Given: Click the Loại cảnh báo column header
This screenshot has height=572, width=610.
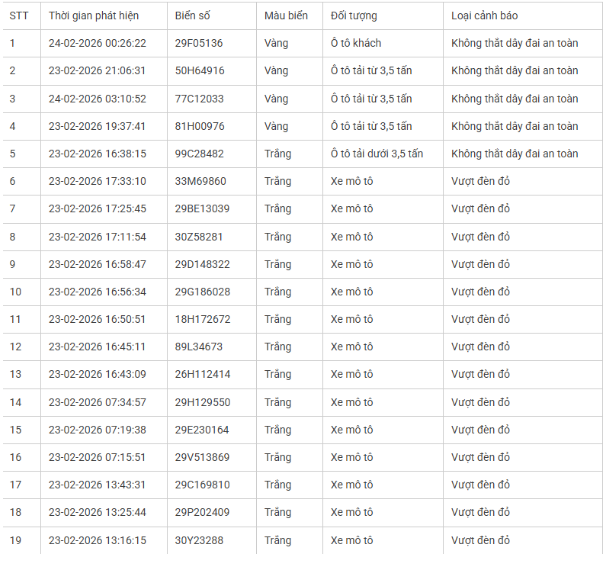Looking at the screenshot, I should [x=484, y=16].
